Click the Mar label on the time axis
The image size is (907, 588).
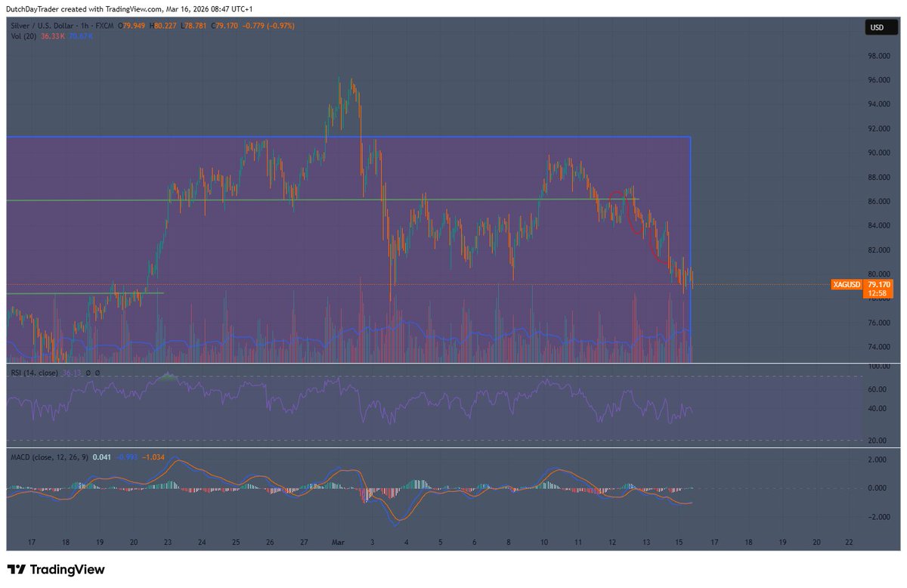tap(337, 542)
